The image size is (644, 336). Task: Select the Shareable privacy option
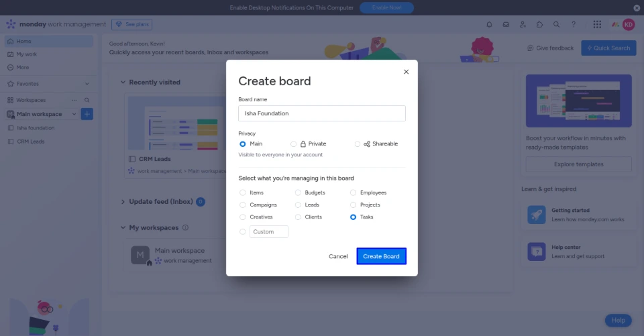[358, 144]
